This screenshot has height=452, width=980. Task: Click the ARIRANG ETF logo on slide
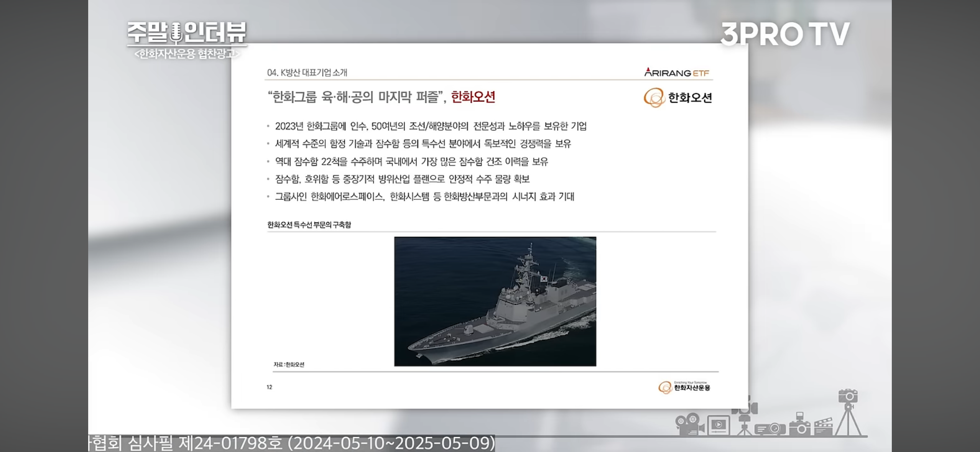click(x=677, y=72)
